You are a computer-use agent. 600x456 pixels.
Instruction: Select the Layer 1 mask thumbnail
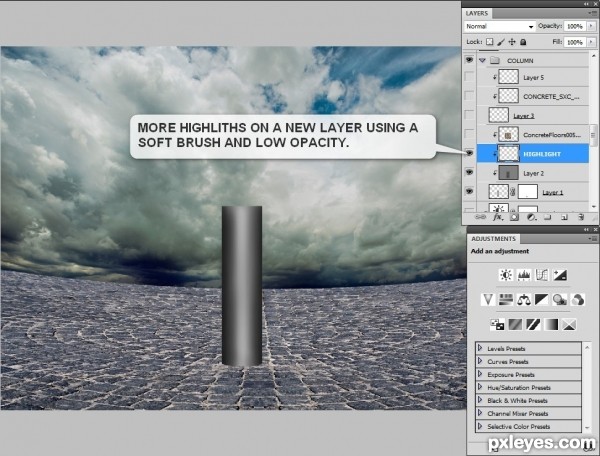pos(528,191)
